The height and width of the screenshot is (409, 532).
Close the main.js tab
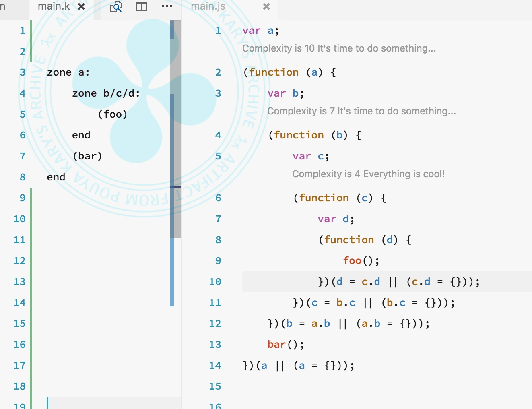[x=266, y=7]
